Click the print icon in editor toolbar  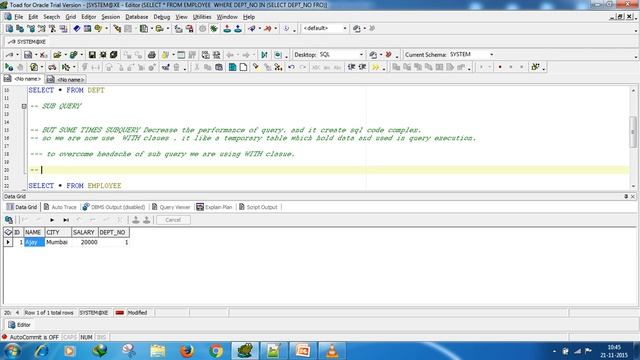click(x=152, y=55)
